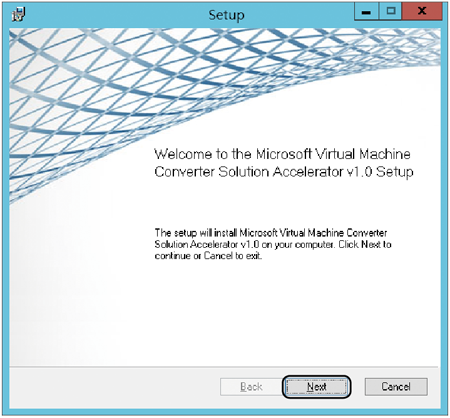Select the 'Welcome to the Microsoft Virtual Machine' heading line
450x418 pixels.
click(x=282, y=154)
